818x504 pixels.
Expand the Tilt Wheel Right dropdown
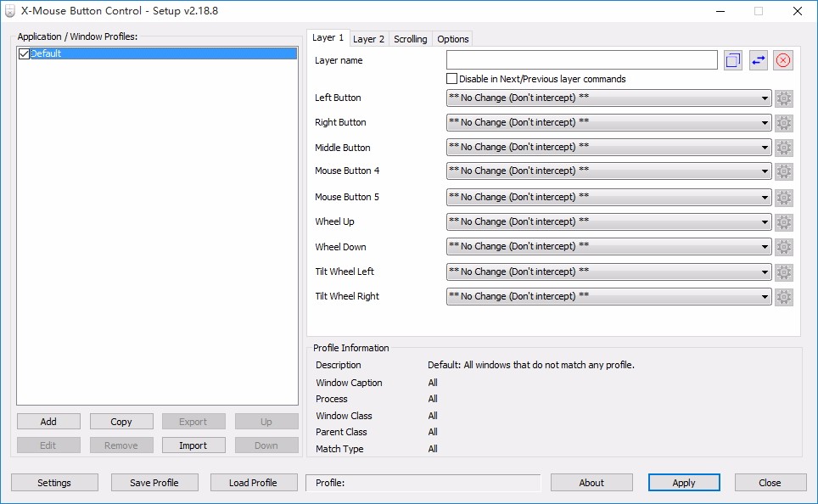(608, 296)
